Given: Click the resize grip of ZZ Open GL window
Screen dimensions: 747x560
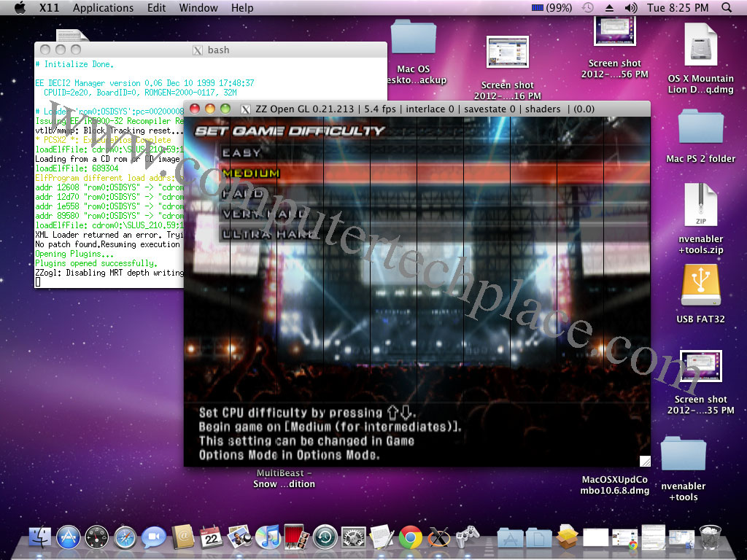Looking at the screenshot, I should [x=645, y=461].
